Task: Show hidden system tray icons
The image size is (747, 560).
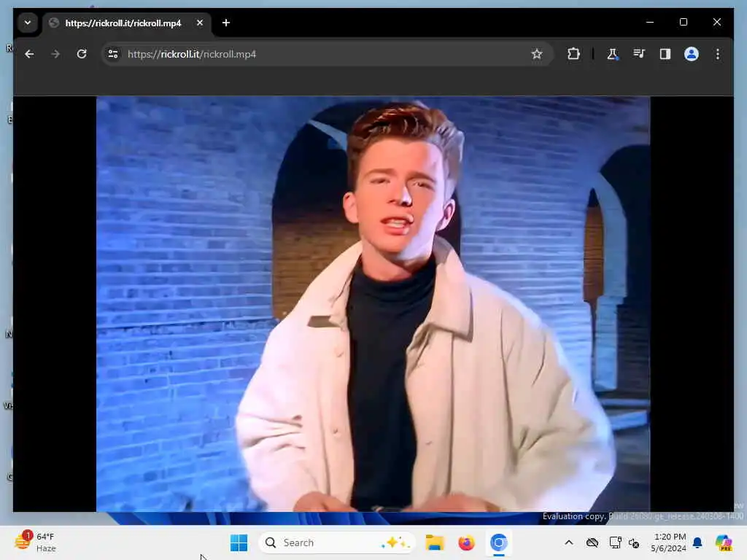Action: click(x=569, y=542)
